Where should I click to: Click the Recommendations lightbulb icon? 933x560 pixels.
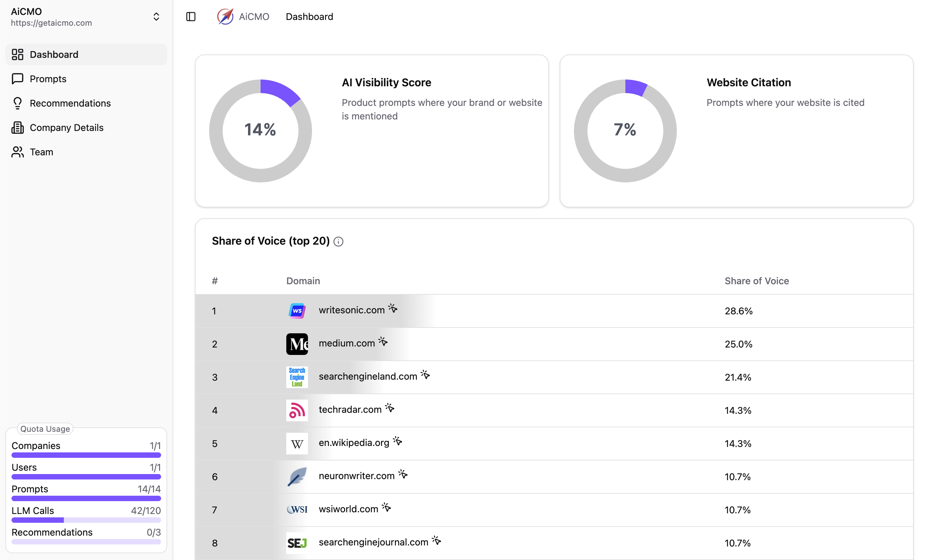click(x=17, y=103)
